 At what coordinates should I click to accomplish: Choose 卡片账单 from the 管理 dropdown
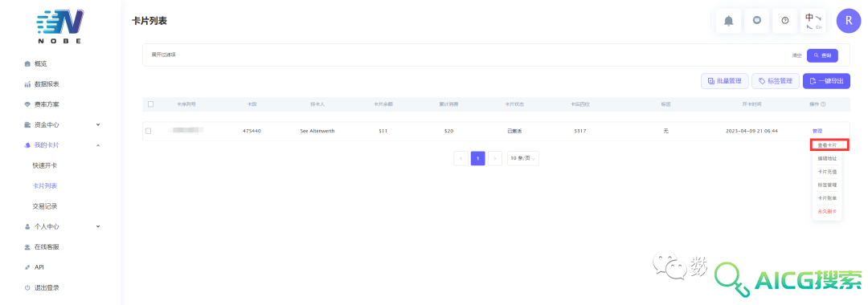coord(827,197)
